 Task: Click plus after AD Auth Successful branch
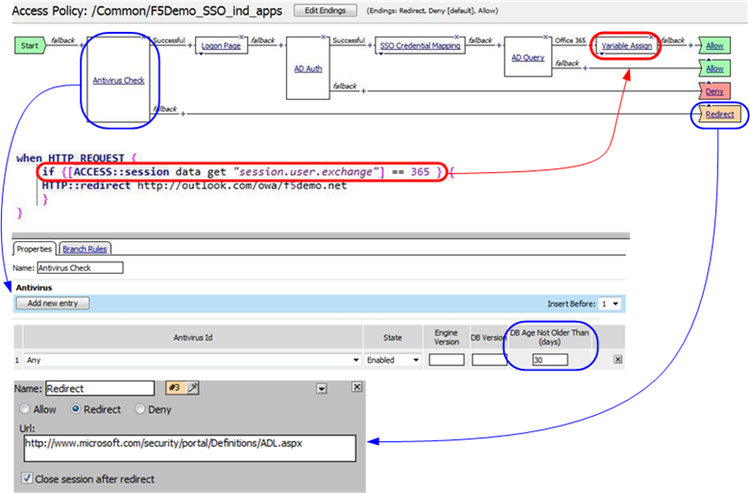pyautogui.click(x=370, y=45)
